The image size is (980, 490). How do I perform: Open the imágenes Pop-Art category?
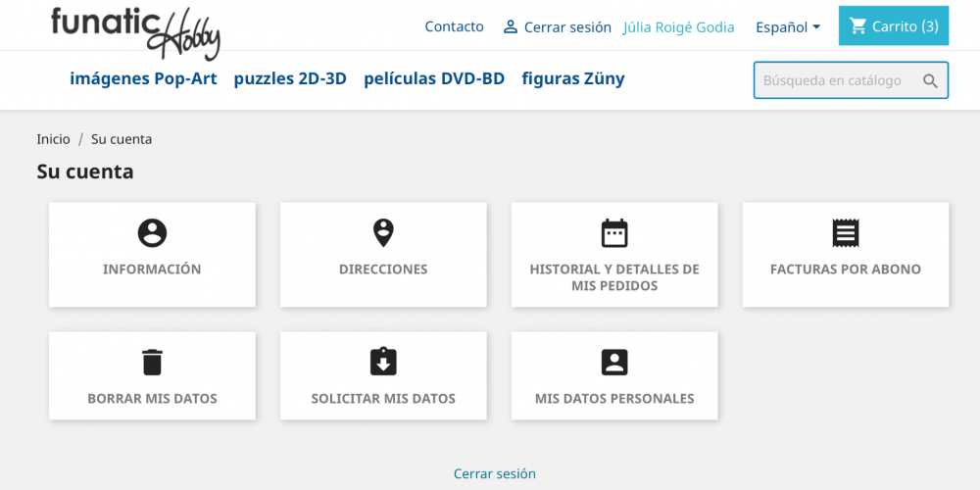pyautogui.click(x=143, y=78)
